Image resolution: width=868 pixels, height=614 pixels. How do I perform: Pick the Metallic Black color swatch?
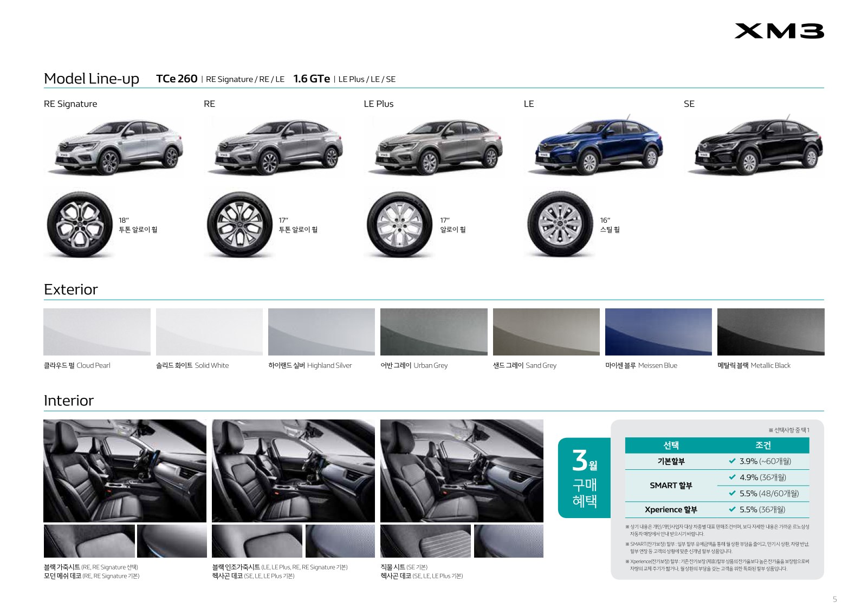point(771,332)
